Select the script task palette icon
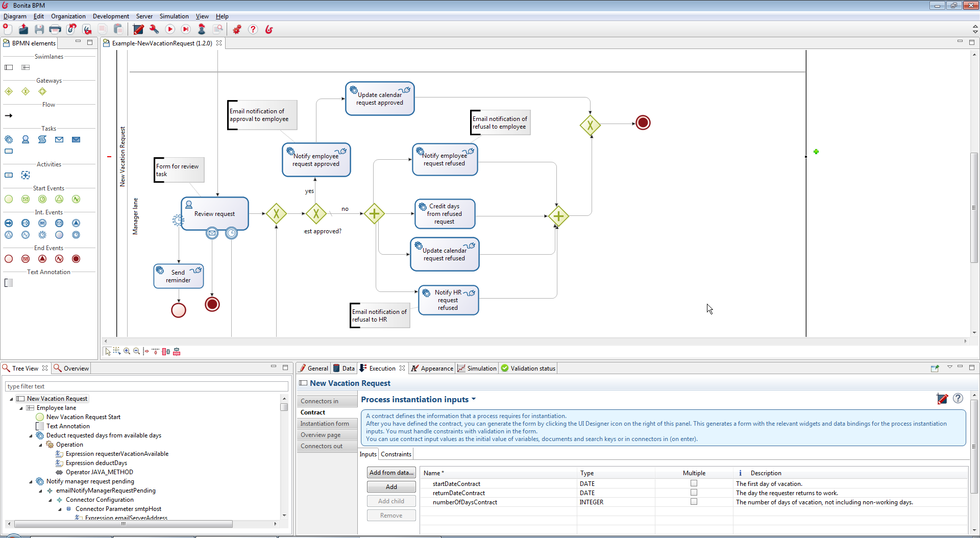Viewport: 980px width, 538px height. coord(42,139)
